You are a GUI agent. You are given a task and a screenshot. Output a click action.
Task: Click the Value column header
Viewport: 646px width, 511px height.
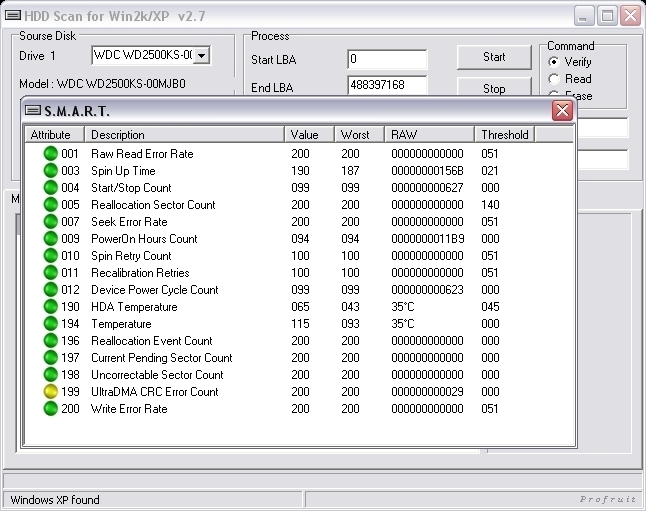[309, 135]
